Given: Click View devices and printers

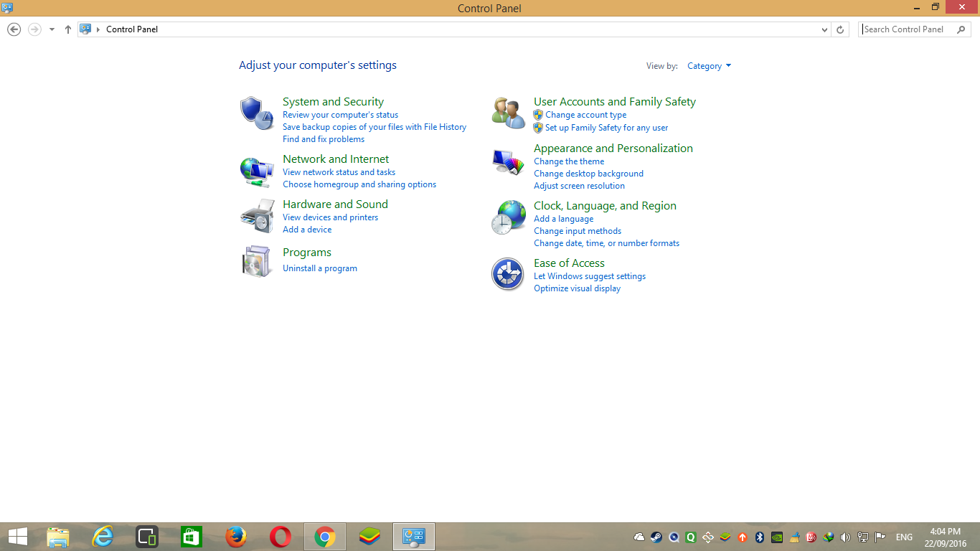Looking at the screenshot, I should tap(330, 217).
